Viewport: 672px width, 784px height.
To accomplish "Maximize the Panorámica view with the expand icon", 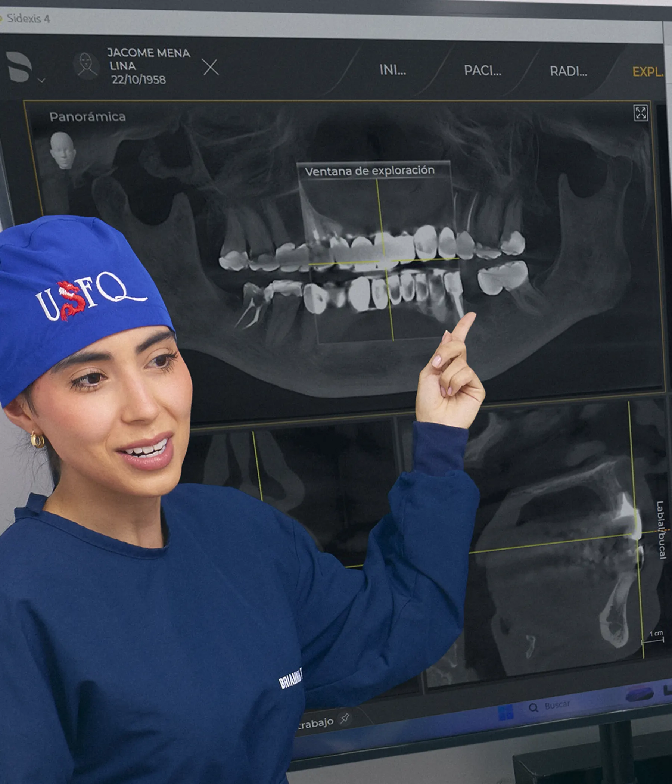I will coord(641,113).
